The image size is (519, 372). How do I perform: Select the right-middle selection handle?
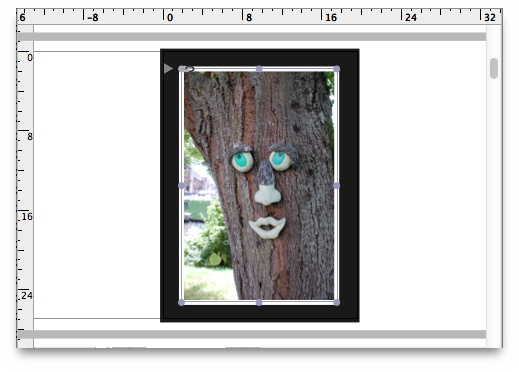[337, 186]
